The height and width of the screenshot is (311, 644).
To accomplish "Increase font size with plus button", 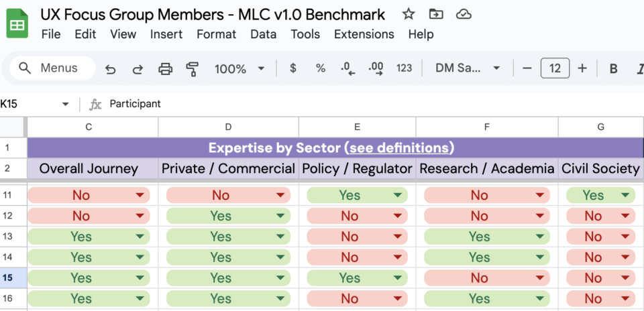I will coord(582,68).
